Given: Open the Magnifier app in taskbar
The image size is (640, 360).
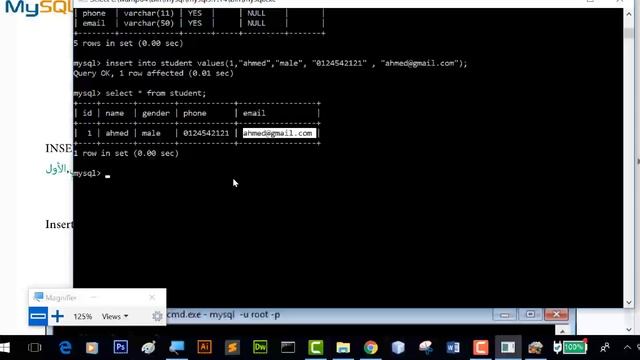Looking at the screenshot, I should 177,348.
